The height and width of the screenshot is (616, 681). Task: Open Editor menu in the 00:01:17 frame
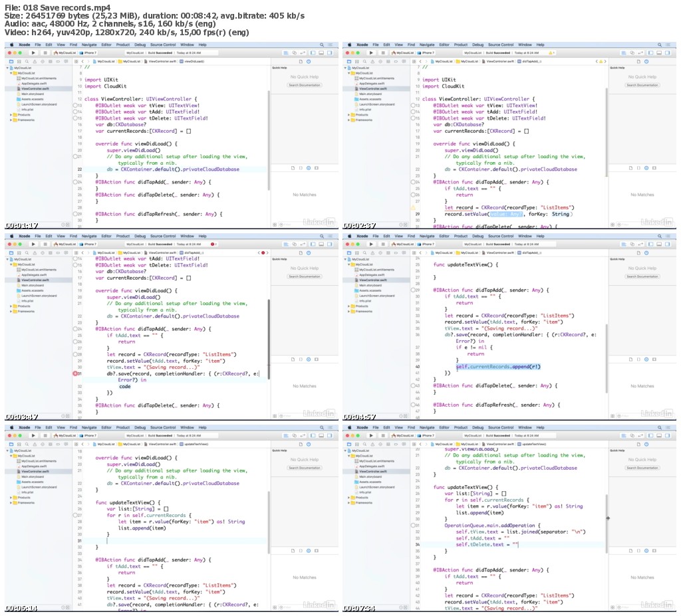click(106, 45)
